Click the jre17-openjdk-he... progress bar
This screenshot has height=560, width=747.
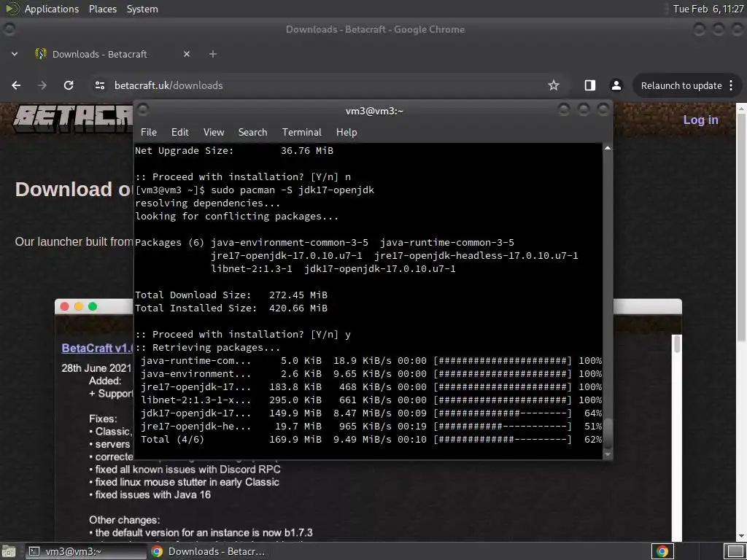click(502, 426)
